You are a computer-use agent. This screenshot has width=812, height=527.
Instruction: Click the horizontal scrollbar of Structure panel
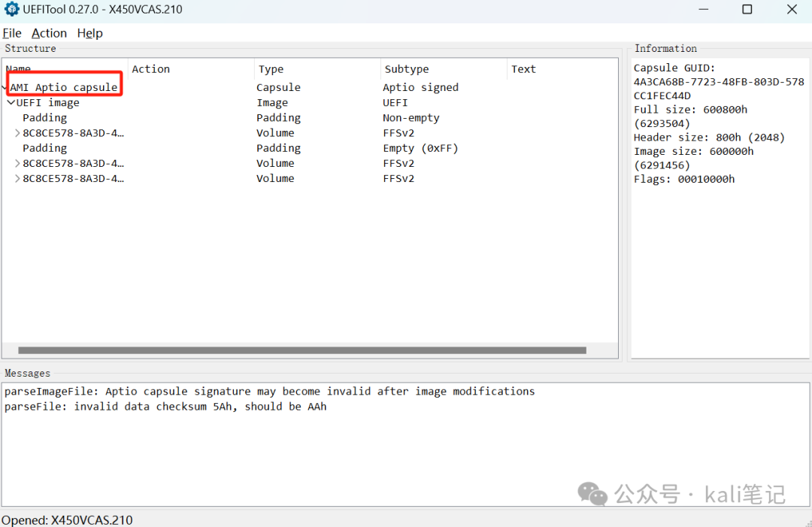[x=302, y=350]
